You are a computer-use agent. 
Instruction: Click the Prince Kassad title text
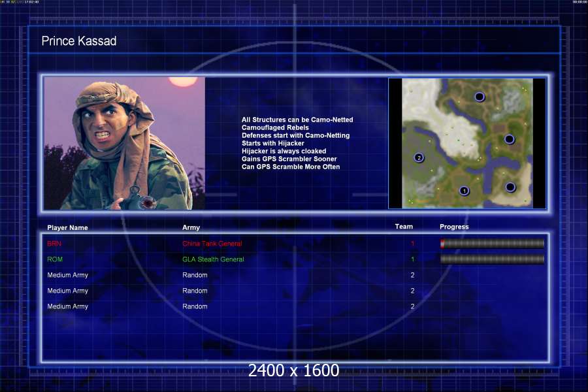(x=79, y=41)
